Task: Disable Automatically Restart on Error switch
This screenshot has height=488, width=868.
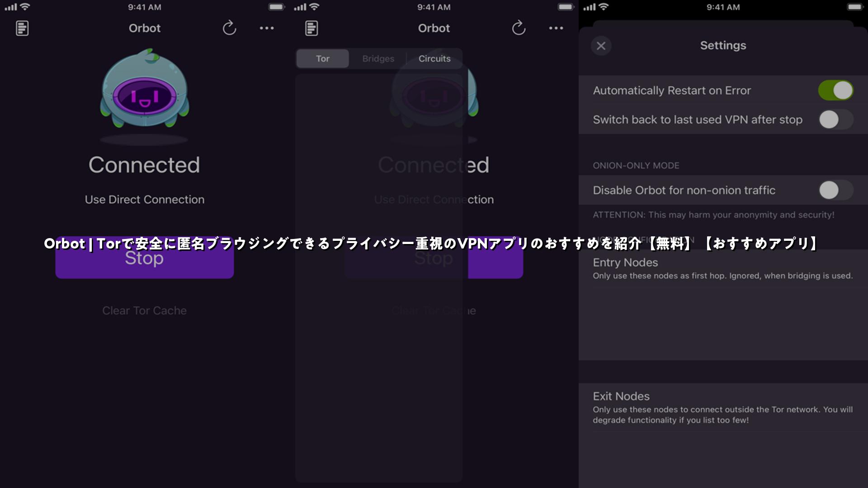Action: click(835, 90)
